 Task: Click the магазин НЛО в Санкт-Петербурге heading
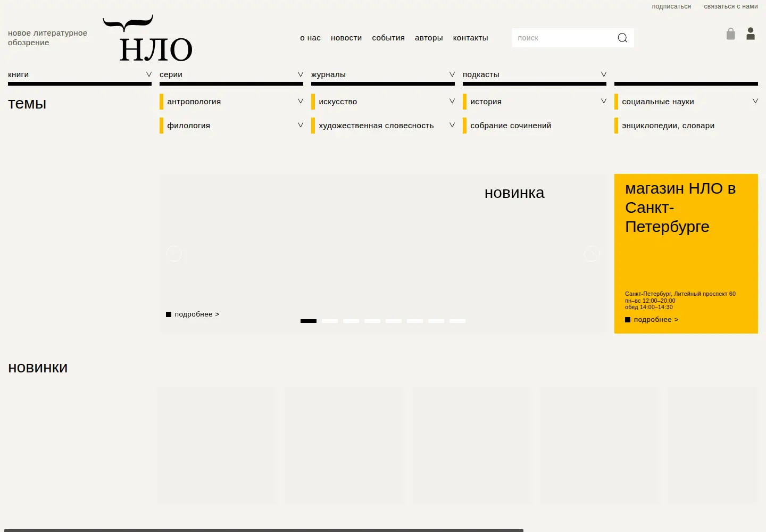(680, 207)
